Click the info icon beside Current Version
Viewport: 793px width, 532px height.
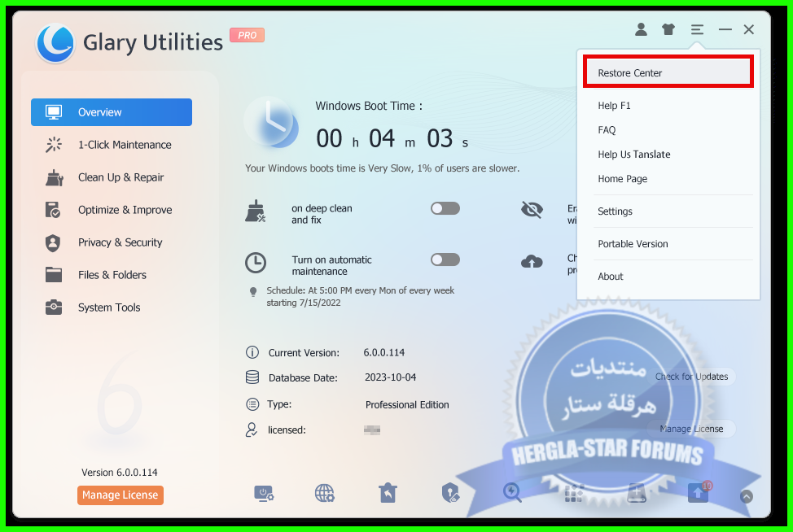coord(252,352)
